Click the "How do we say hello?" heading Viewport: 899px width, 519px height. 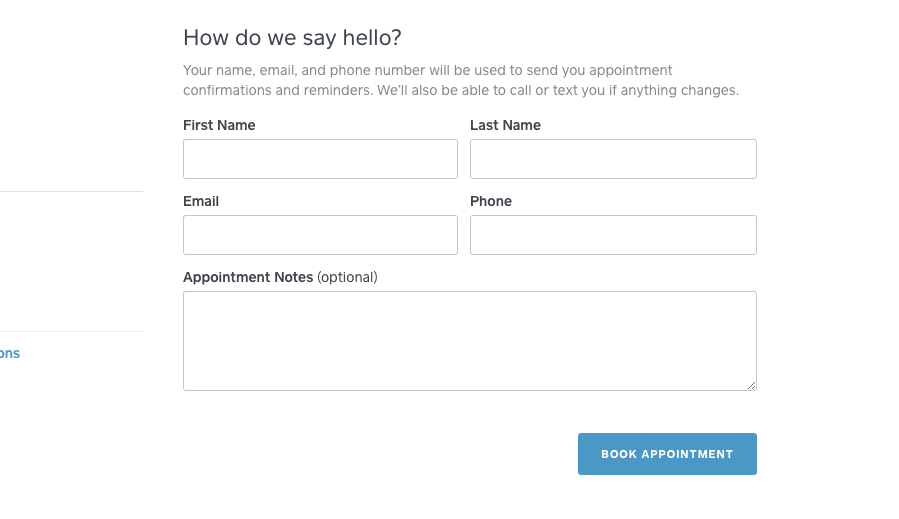[x=292, y=38]
